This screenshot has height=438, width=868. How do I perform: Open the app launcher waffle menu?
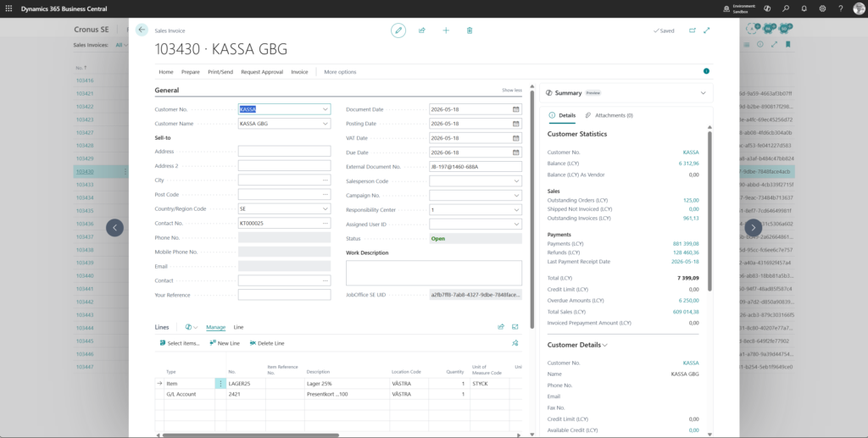(8, 8)
